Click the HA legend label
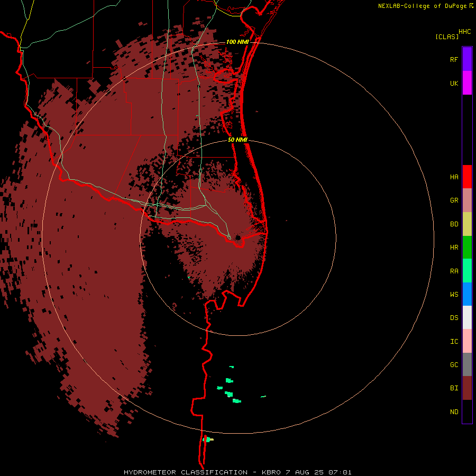 coord(454,177)
